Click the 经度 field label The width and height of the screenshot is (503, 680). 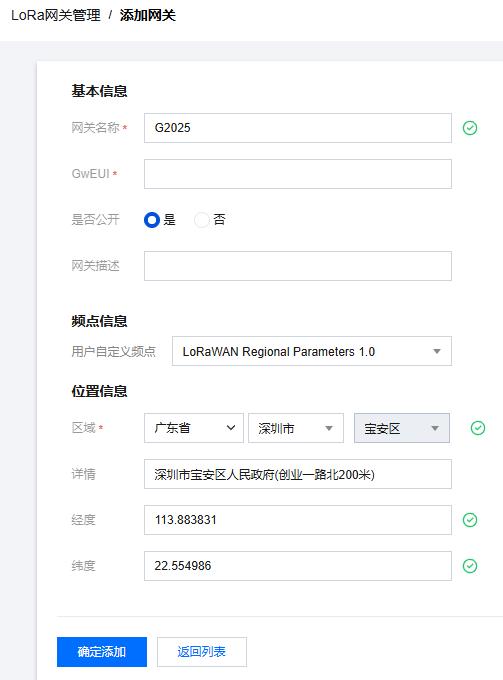tap(84, 520)
